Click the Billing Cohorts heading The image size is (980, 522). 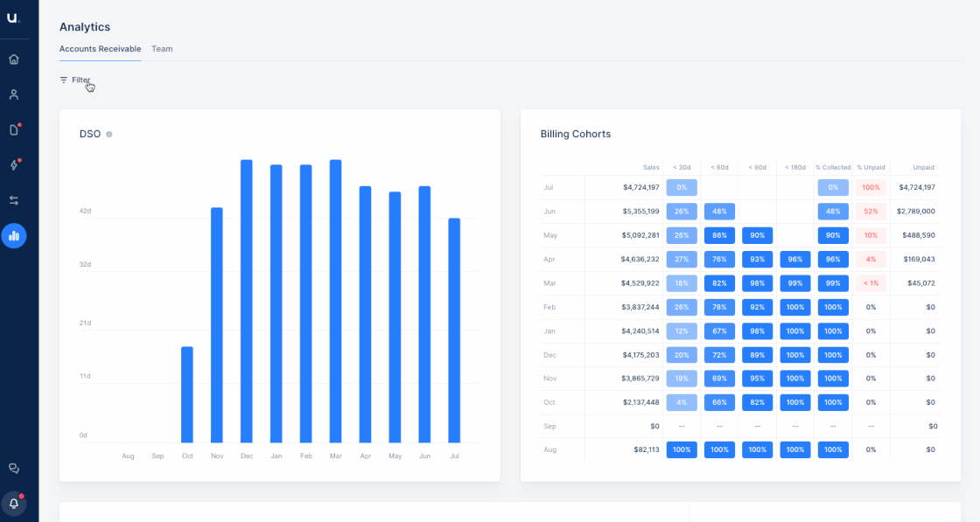coord(576,135)
